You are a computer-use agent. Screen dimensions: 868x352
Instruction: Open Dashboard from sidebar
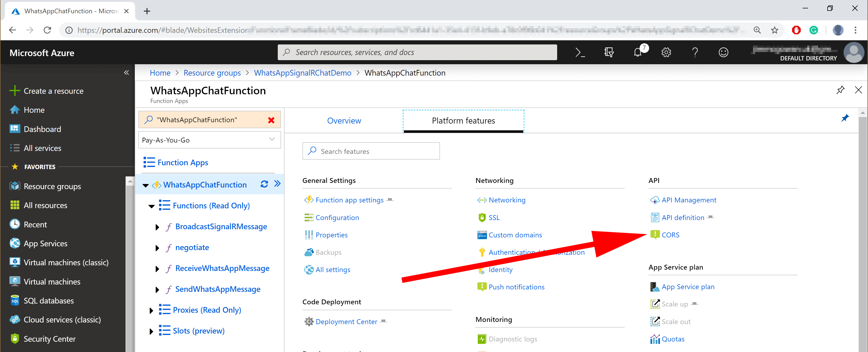coord(35,129)
